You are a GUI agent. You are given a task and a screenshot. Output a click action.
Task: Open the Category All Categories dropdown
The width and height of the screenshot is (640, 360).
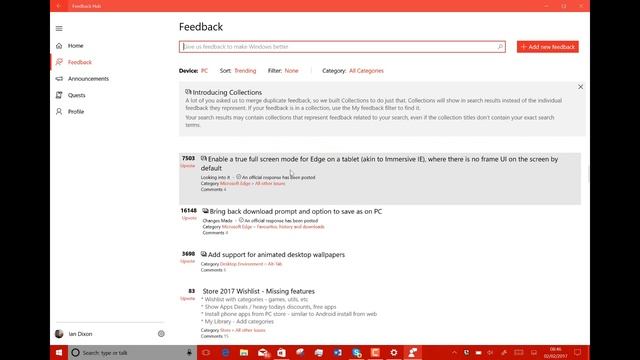point(366,71)
